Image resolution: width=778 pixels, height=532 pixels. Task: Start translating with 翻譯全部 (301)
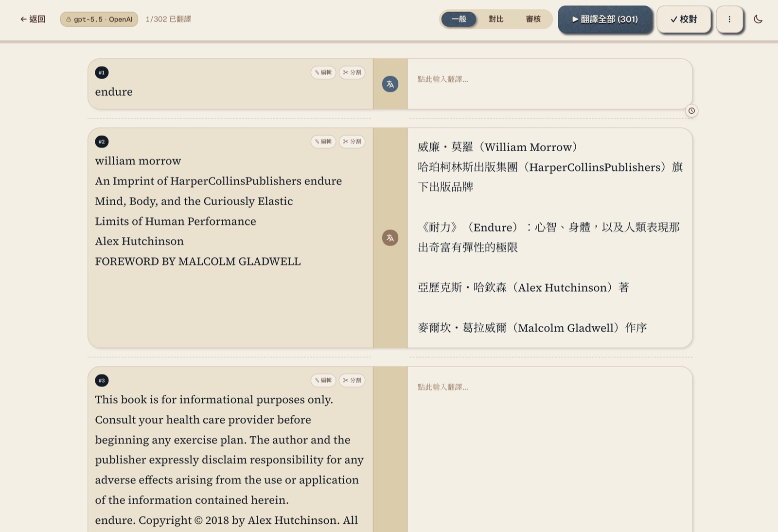click(x=605, y=19)
